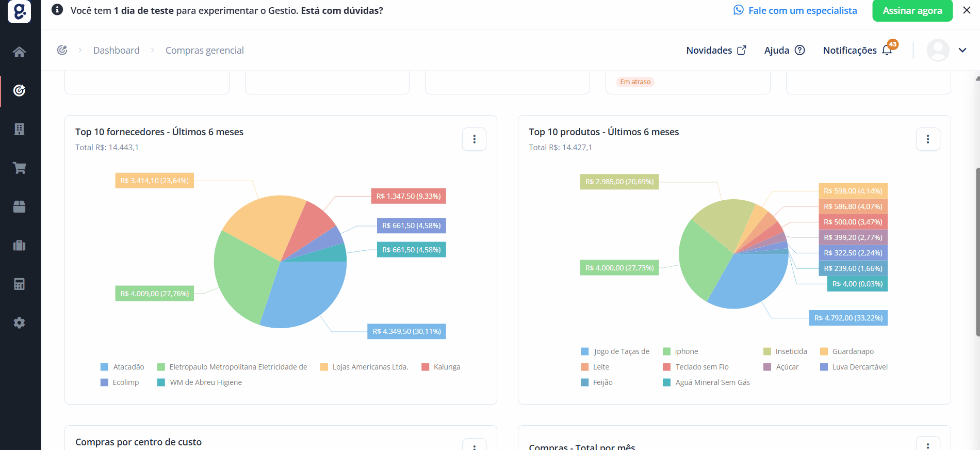Click the Total R$: 14.427,1 text
This screenshot has width=980, height=450.
pos(560,148)
